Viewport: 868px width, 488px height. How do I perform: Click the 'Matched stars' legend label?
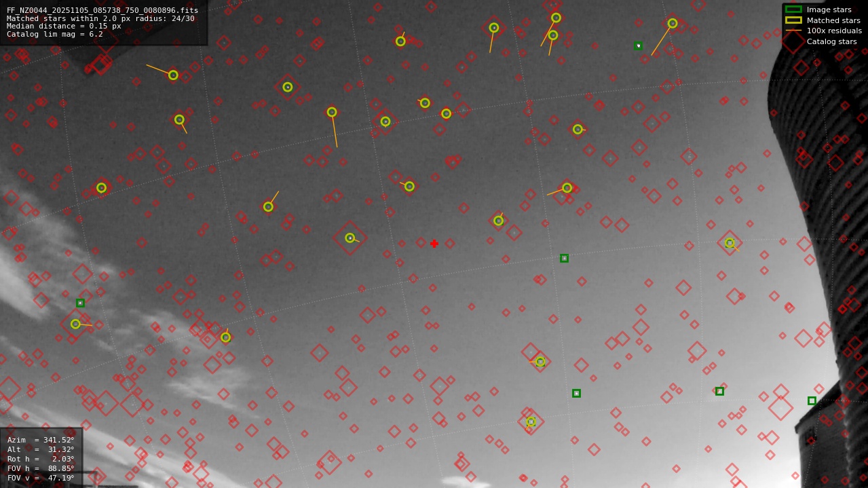833,20
